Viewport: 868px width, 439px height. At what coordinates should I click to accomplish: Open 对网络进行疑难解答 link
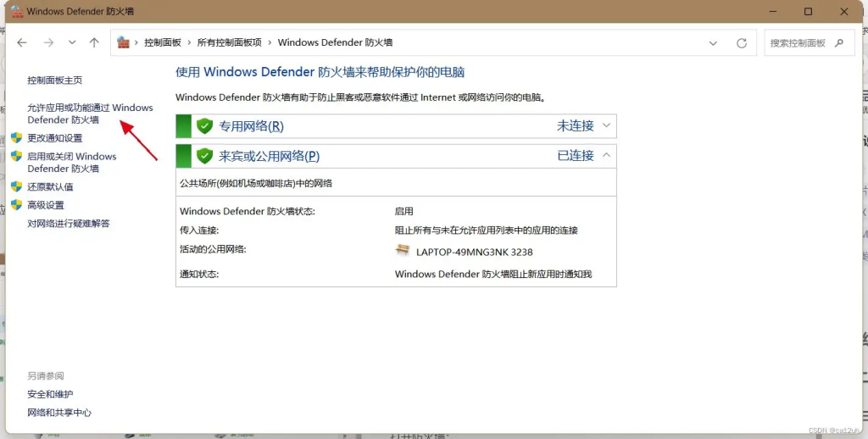coord(69,223)
